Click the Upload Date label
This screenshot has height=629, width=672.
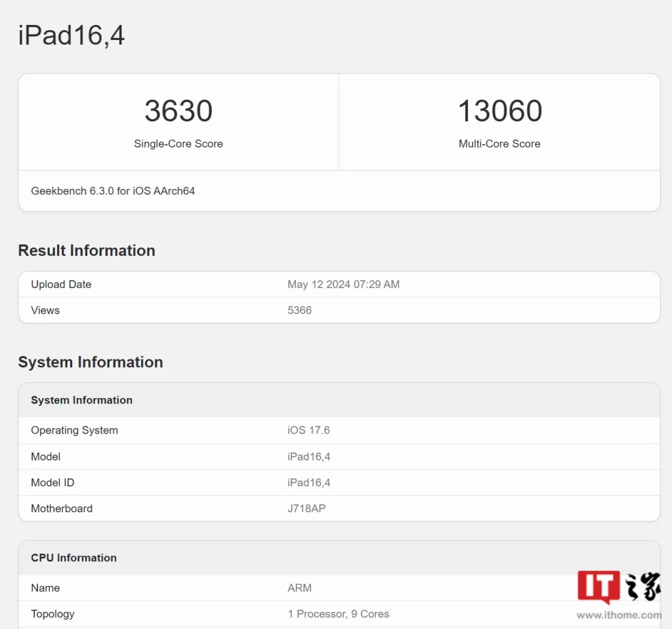click(61, 284)
